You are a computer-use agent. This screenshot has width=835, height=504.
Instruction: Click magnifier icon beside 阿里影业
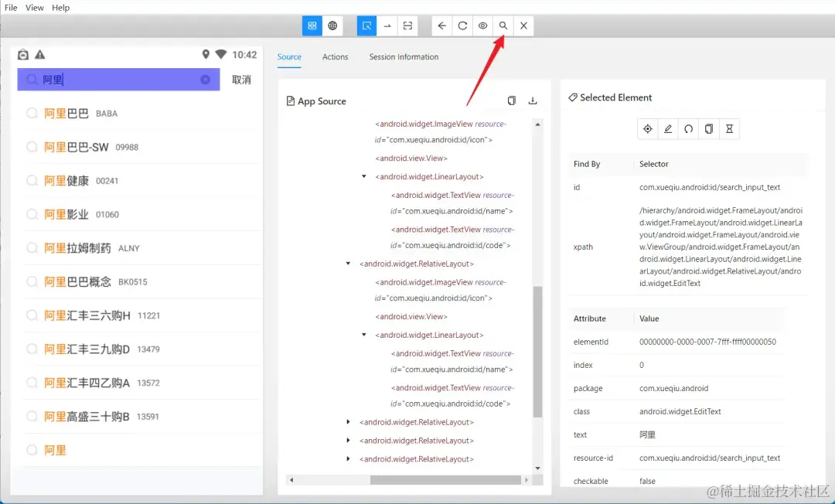point(32,214)
